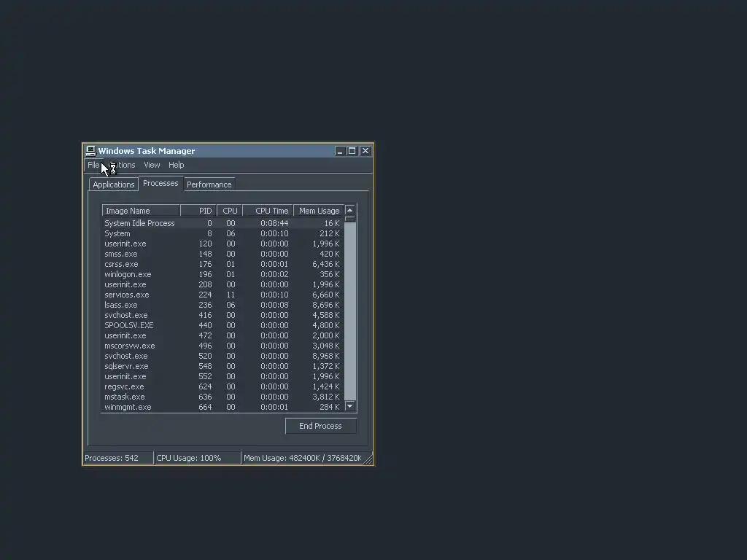Click the Processes: 542 status entry
The image size is (747, 560).
[x=118, y=458]
